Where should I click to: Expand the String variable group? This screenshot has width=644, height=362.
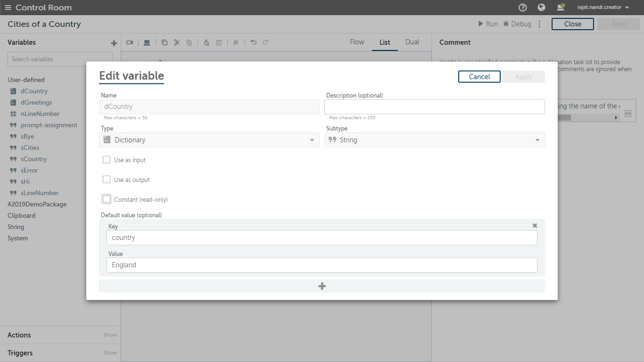pos(16,227)
